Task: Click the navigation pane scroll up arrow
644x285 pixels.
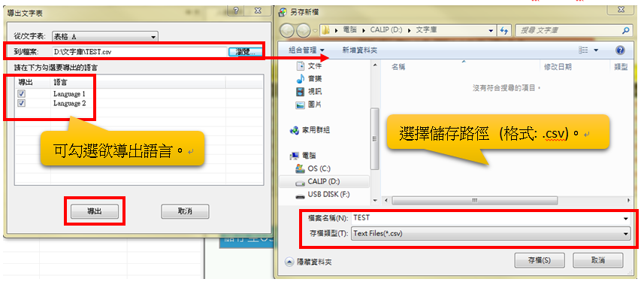Action: (374, 65)
